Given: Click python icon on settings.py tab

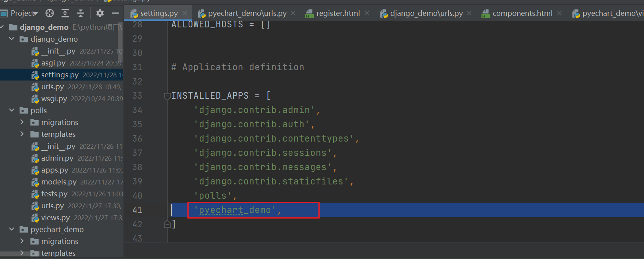Looking at the screenshot, I should point(134,14).
